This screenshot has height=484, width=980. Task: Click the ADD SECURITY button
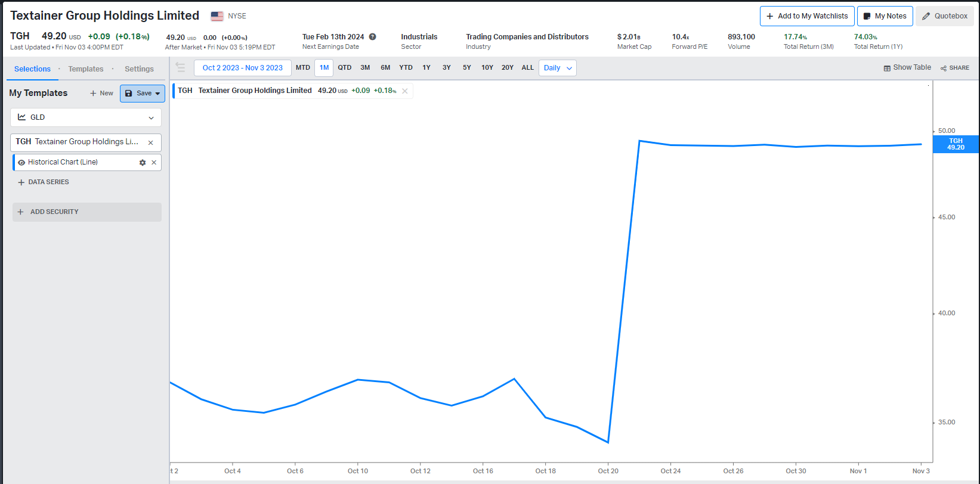pyautogui.click(x=87, y=212)
